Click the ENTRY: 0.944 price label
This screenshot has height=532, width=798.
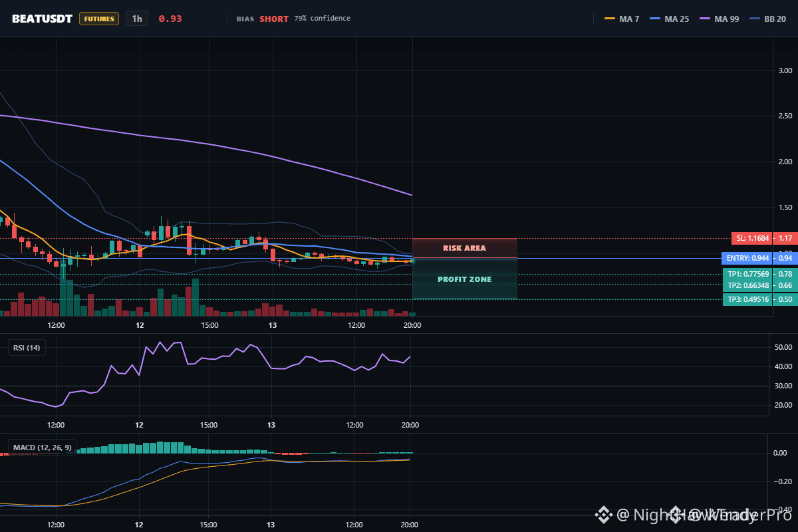(x=747, y=258)
